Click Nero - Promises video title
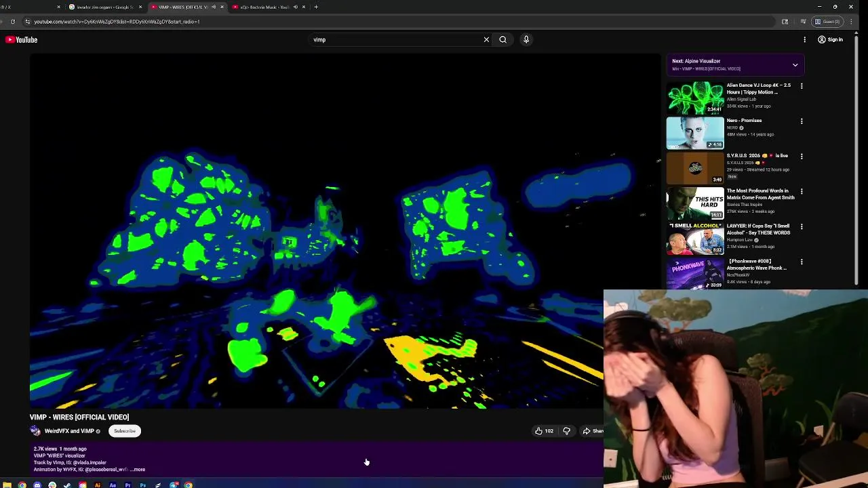 tap(744, 121)
